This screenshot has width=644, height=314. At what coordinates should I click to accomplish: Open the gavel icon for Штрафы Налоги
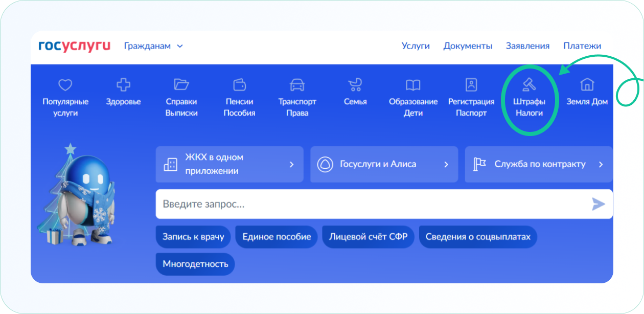coord(529,84)
